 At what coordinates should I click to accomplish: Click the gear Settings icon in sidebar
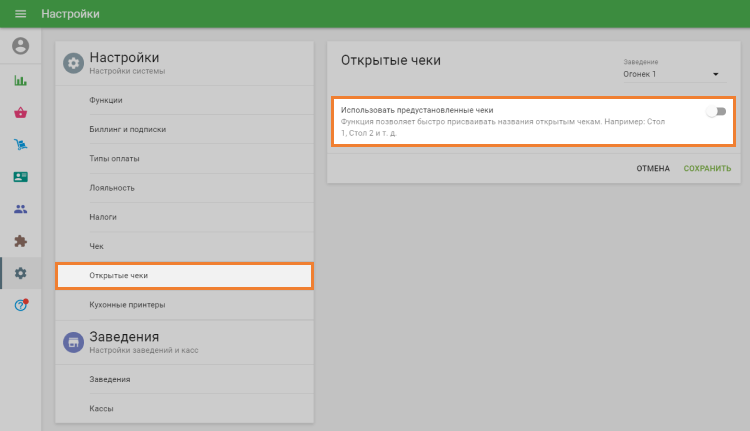coord(20,273)
